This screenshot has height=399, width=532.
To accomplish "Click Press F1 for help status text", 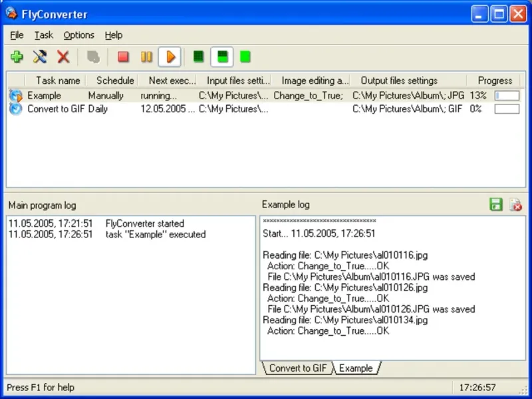I will [41, 388].
